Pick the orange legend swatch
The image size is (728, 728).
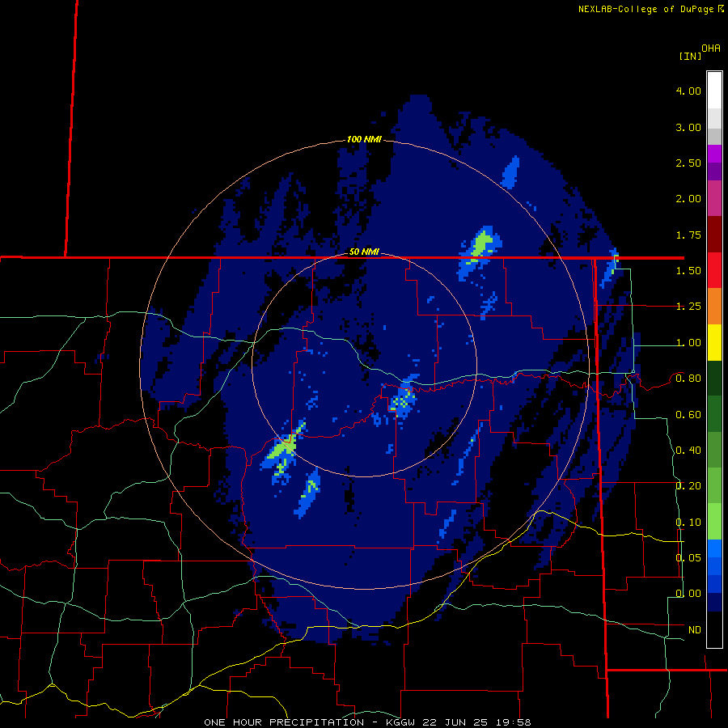click(x=714, y=307)
